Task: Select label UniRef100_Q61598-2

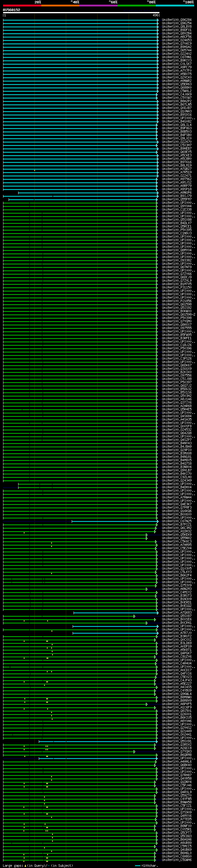Action: (x=179, y=315)
